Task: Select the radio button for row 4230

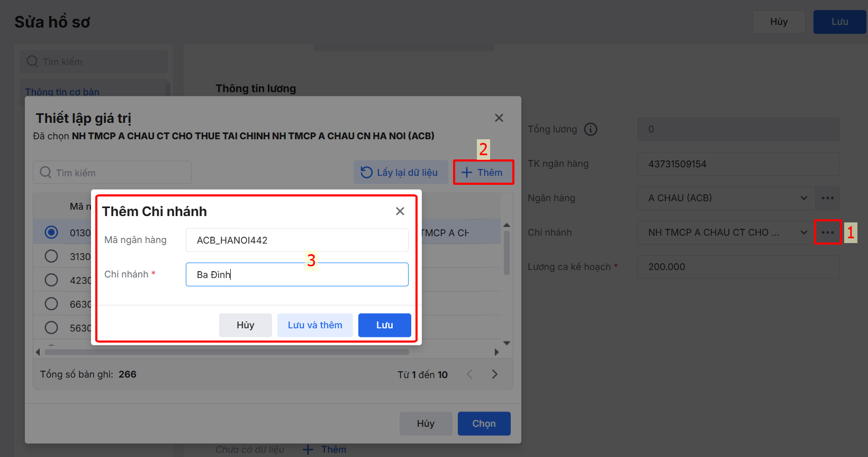Action: pos(51,280)
